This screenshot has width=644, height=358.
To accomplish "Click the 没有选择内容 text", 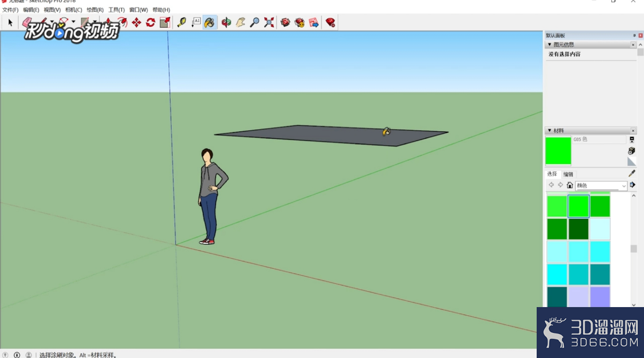I will coord(564,54).
